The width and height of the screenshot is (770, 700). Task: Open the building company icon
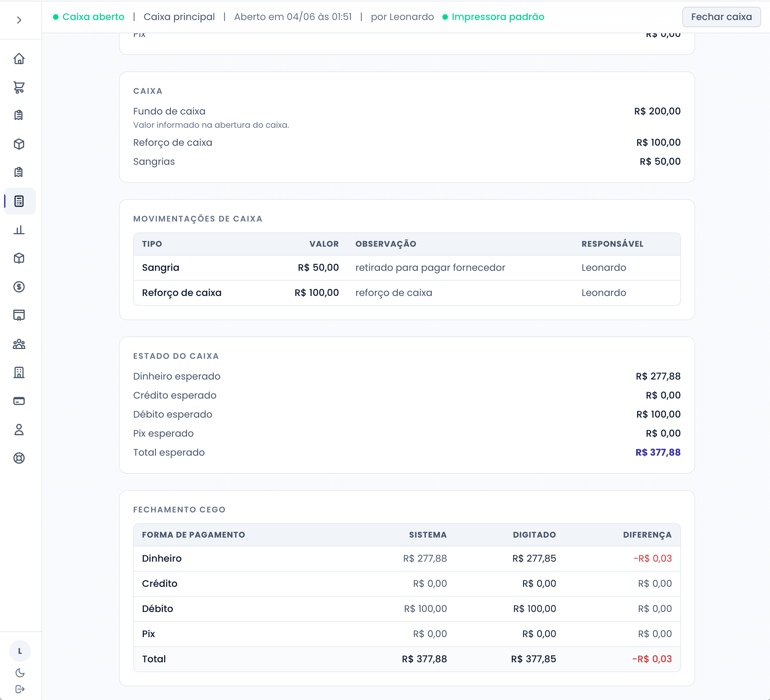tap(19, 372)
